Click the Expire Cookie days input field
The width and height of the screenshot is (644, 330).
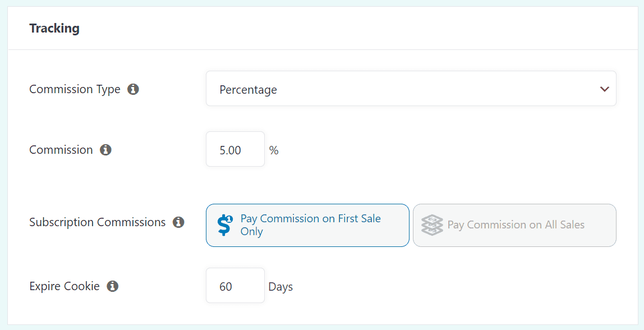pos(235,286)
